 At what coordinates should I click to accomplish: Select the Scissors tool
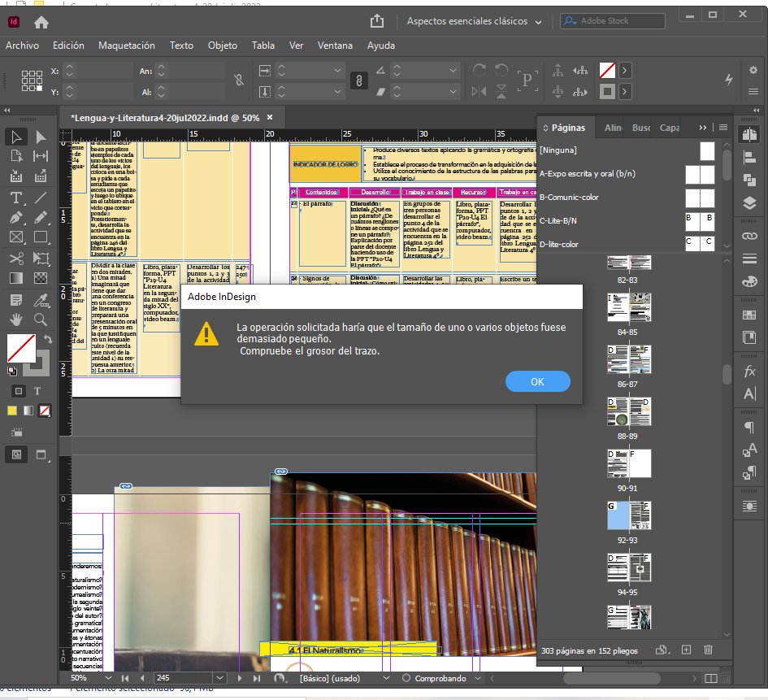15,257
